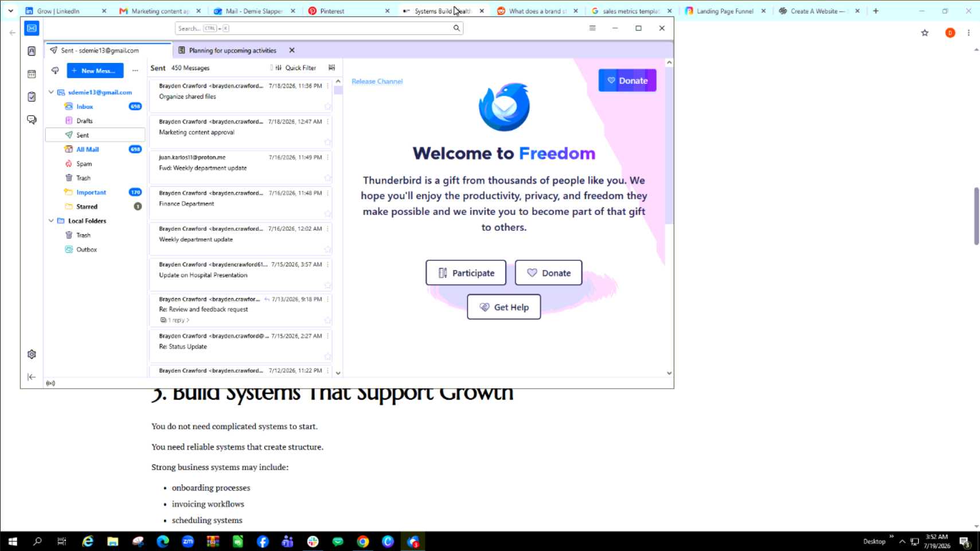
Task: Star the "Marketing content approval" message
Action: pyautogui.click(x=327, y=142)
